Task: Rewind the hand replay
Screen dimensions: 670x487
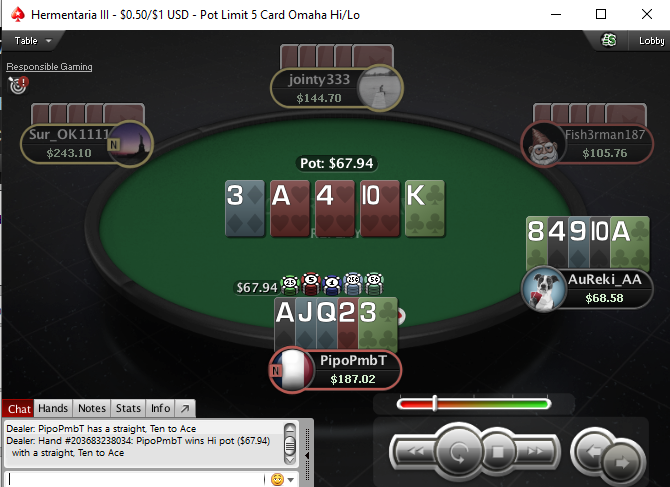Action: [416, 451]
